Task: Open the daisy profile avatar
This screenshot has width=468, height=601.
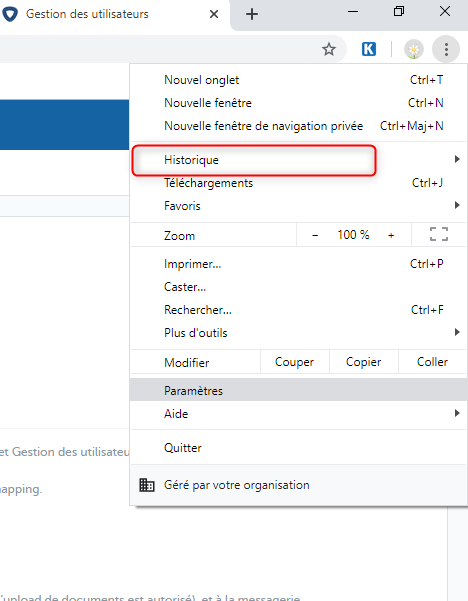Action: 414,49
